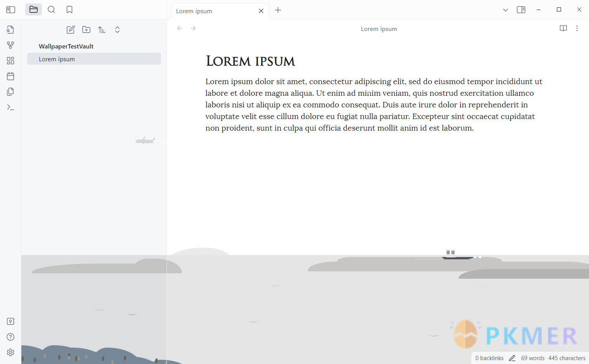
Task: Create a new folder in explorer
Action: pyautogui.click(x=86, y=30)
